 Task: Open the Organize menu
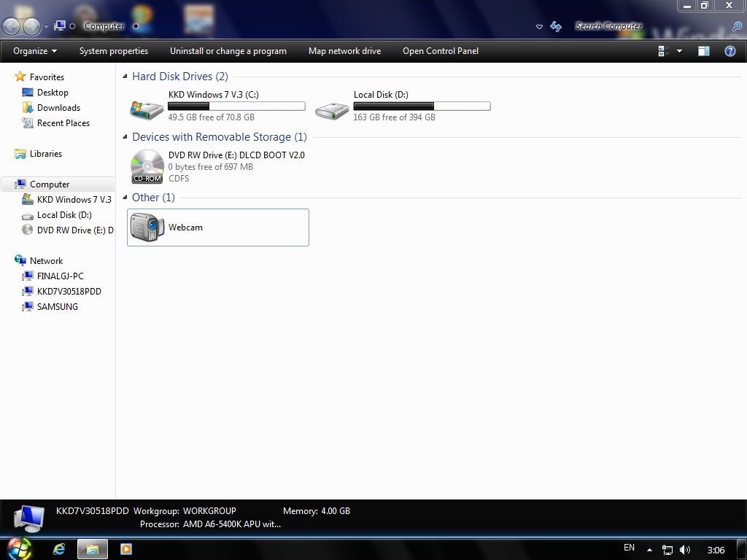(35, 51)
